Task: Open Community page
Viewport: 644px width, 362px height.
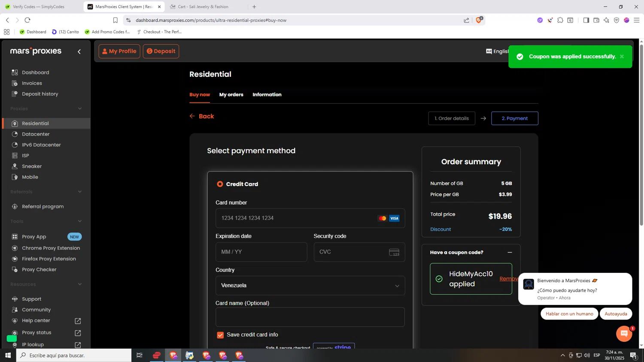Action: pyautogui.click(x=36, y=310)
